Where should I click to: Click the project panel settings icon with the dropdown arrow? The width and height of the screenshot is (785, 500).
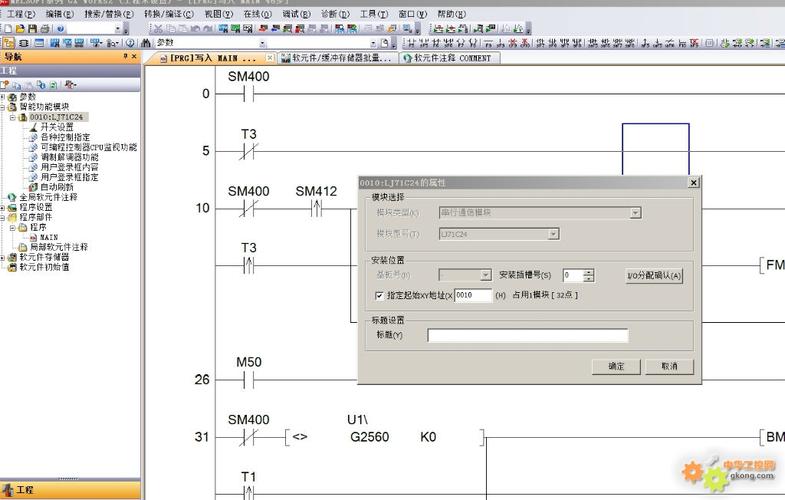(x=70, y=85)
